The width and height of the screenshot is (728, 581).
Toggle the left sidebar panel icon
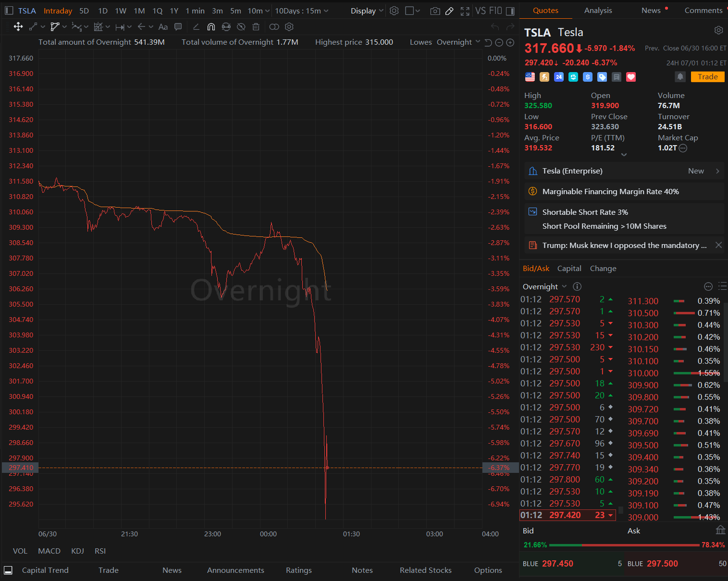[x=9, y=11]
